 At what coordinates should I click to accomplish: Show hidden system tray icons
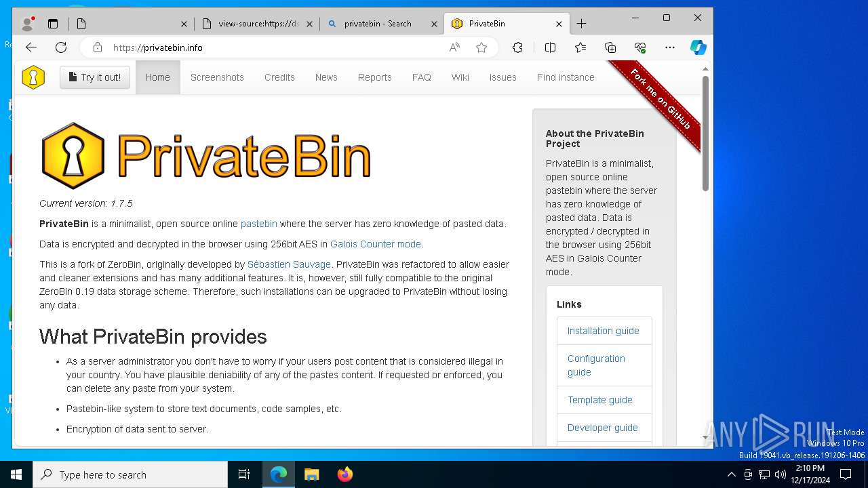731,474
